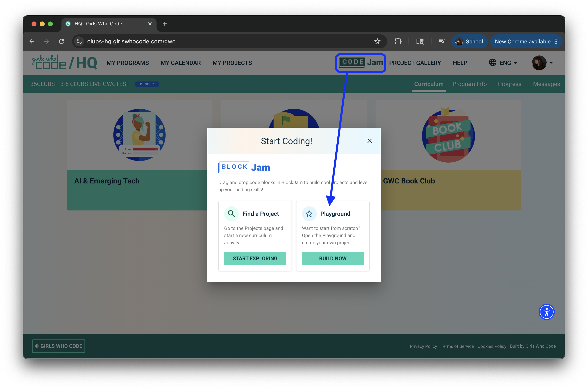View site information icon in address bar
The height and width of the screenshot is (389, 588).
(79, 41)
